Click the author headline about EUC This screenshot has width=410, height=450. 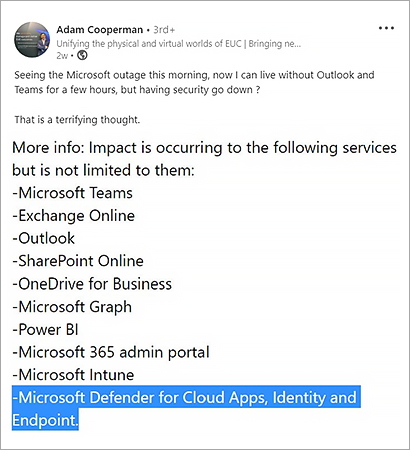(178, 44)
